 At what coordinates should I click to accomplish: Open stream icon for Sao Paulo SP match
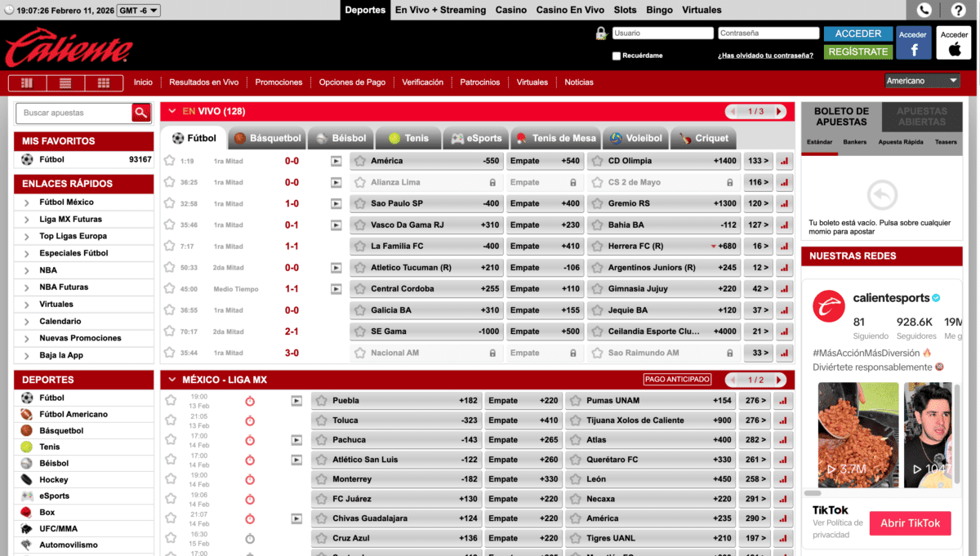[x=336, y=204]
